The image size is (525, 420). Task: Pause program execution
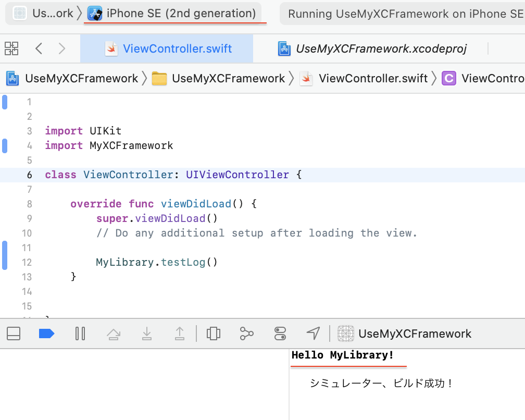(x=80, y=333)
